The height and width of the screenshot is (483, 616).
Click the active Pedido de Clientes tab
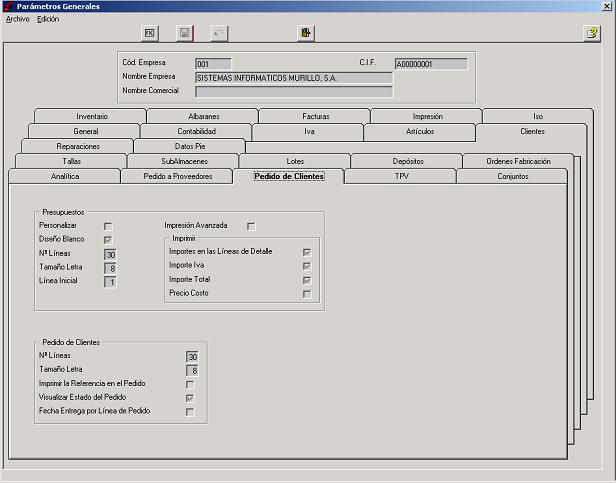pos(289,176)
